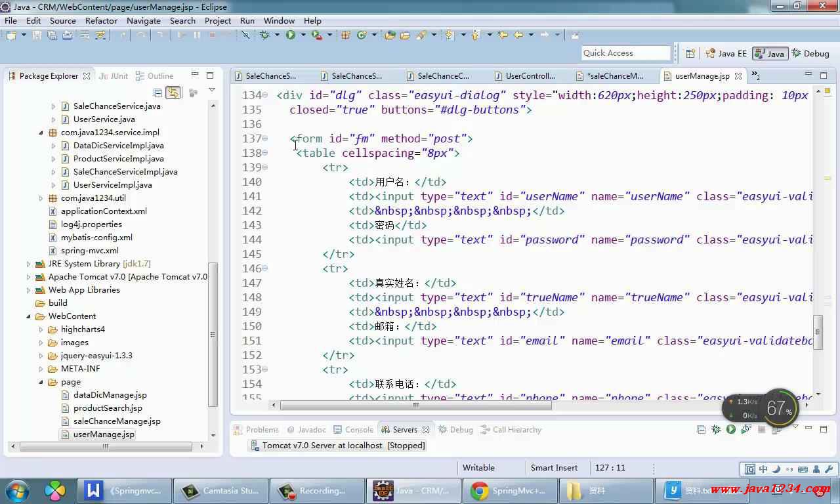The height and width of the screenshot is (504, 840).
Task: Open Chrome SpringMvc taskbar item
Action: (510, 491)
